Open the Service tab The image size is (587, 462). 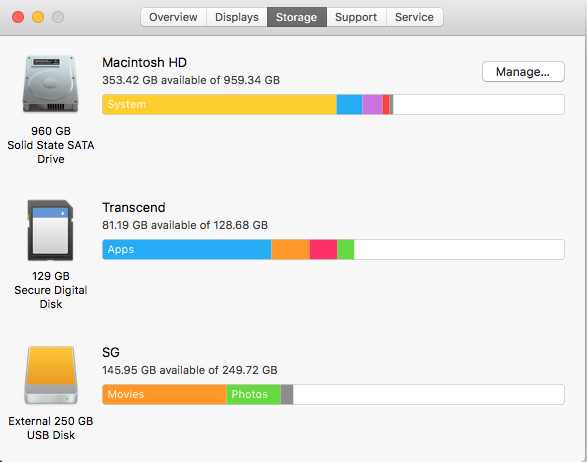[x=414, y=17]
